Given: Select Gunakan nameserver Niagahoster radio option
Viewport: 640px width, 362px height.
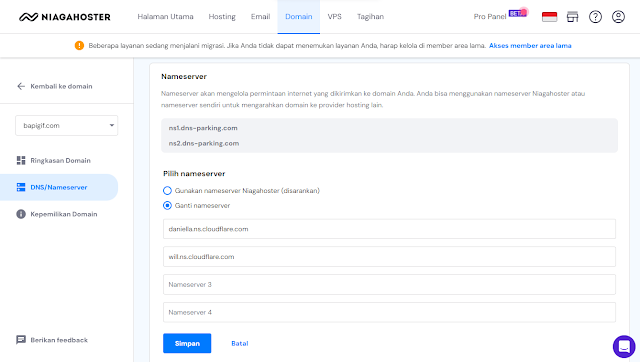Looking at the screenshot, I should tap(167, 191).
